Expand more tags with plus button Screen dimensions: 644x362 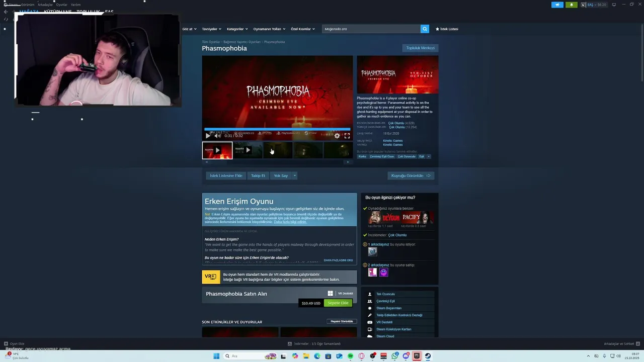(429, 156)
